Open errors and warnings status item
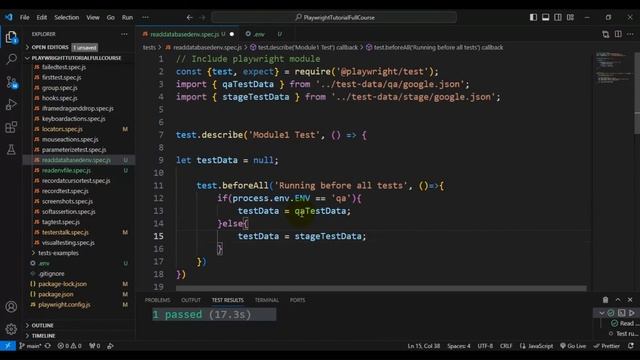The height and width of the screenshot is (360, 640). click(x=69, y=346)
